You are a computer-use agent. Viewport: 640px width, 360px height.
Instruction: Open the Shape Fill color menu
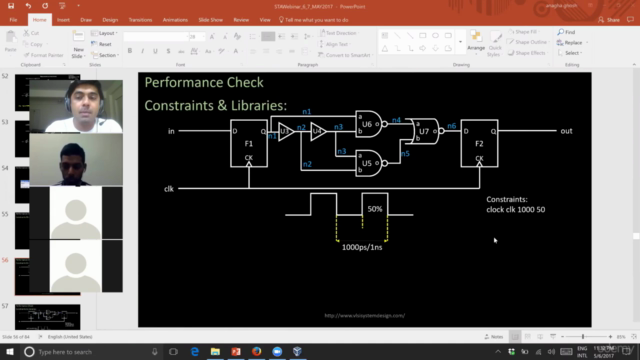tap(524, 32)
